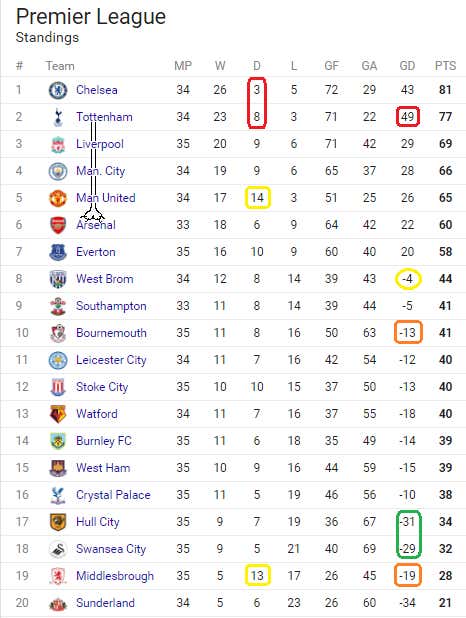The image size is (466, 618).
Task: Click the GD column header
Action: tap(407, 66)
